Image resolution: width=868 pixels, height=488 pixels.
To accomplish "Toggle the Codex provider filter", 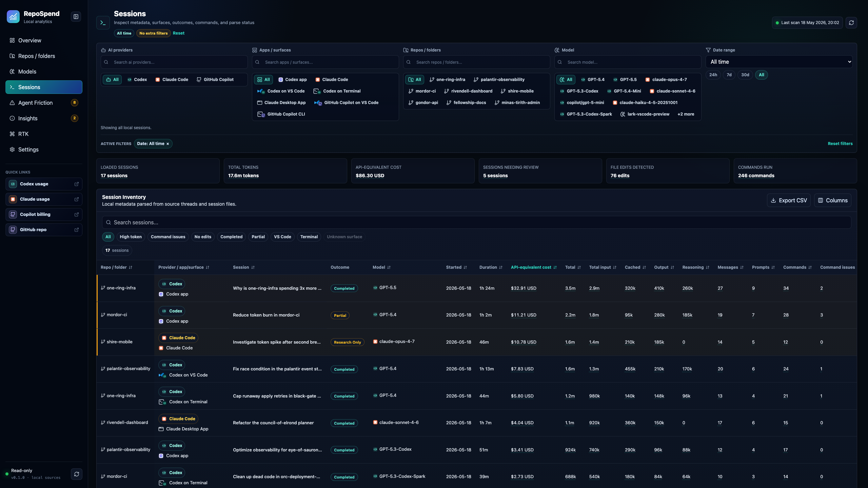I will [x=137, y=80].
